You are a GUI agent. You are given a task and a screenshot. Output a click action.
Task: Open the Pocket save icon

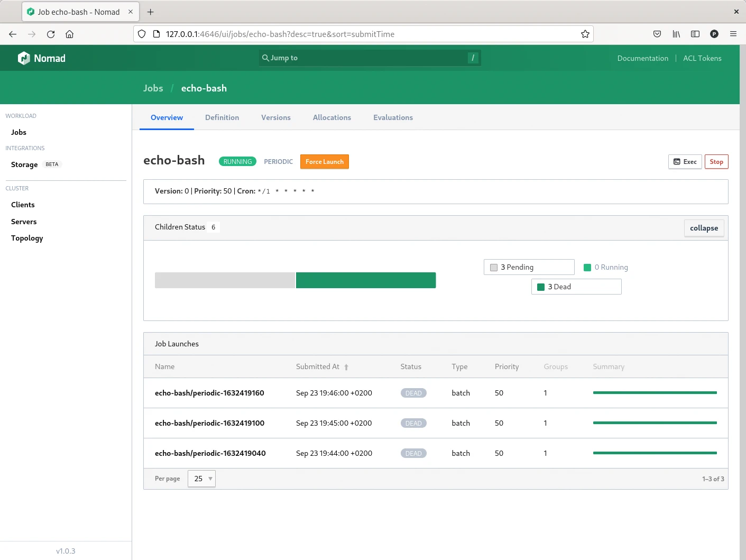click(x=657, y=34)
